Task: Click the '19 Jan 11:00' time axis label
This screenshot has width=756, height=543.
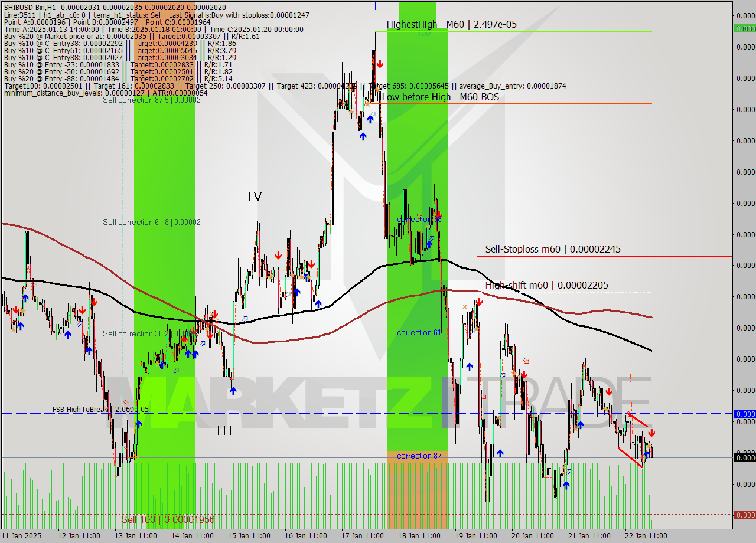Action: 475,536
